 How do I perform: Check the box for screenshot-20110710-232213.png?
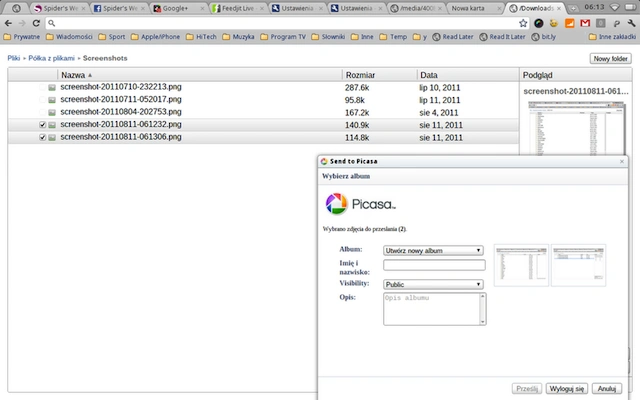point(42,87)
